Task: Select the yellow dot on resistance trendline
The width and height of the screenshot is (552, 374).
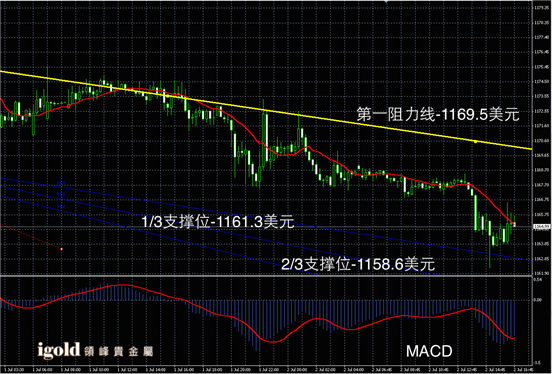Action: (475, 142)
